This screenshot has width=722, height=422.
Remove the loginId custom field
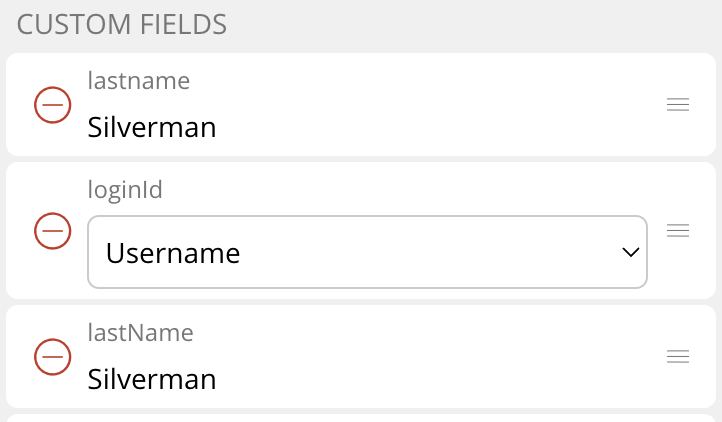52,230
